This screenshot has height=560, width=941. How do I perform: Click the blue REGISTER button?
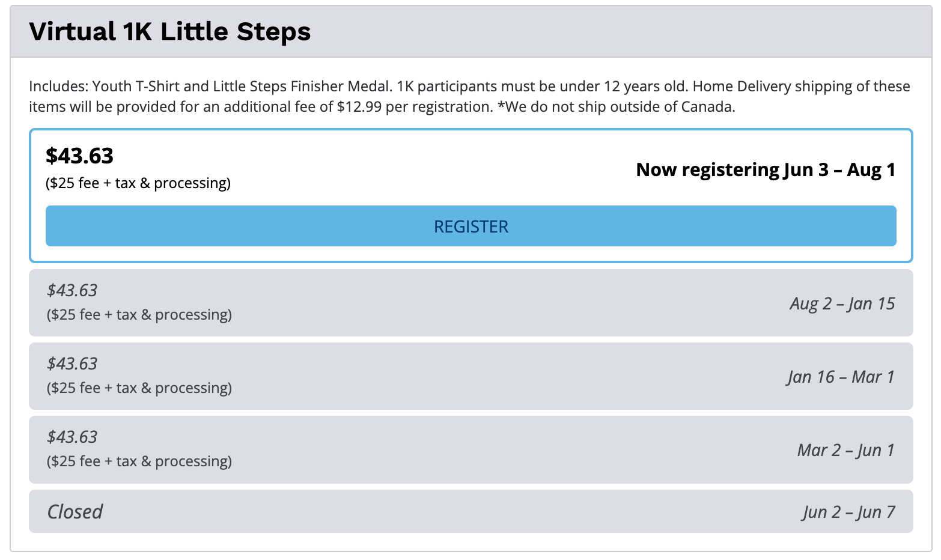coord(470,227)
